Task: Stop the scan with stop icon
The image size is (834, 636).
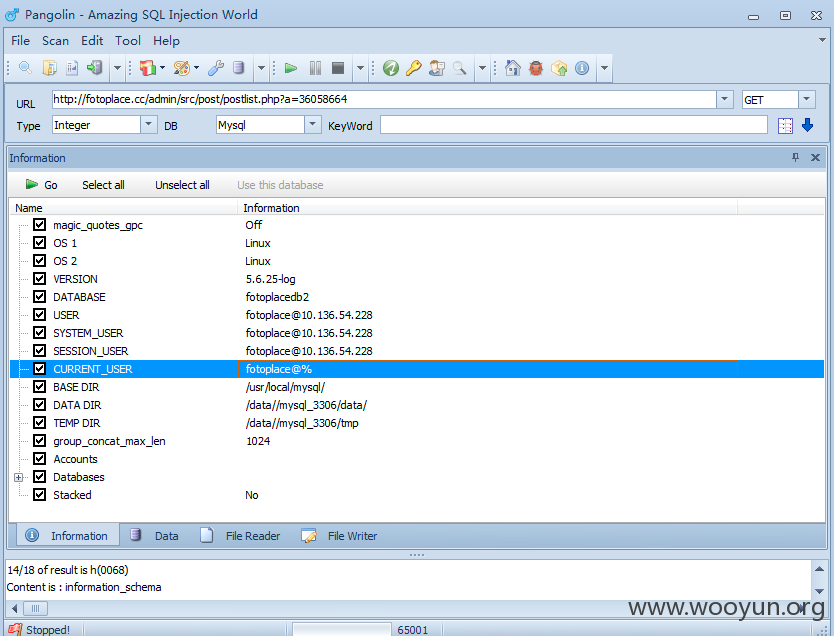Action: tap(338, 68)
